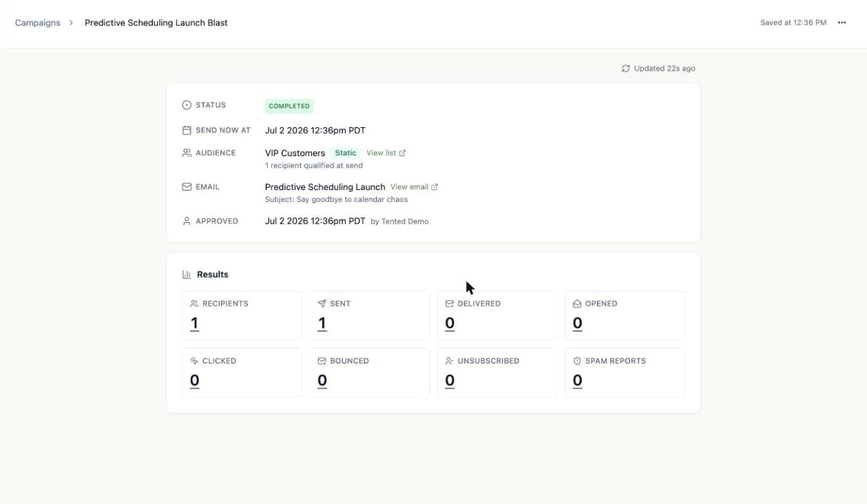Click the Spam Reports count of 0
Viewport: 867px width, 504px height.
[x=578, y=381]
